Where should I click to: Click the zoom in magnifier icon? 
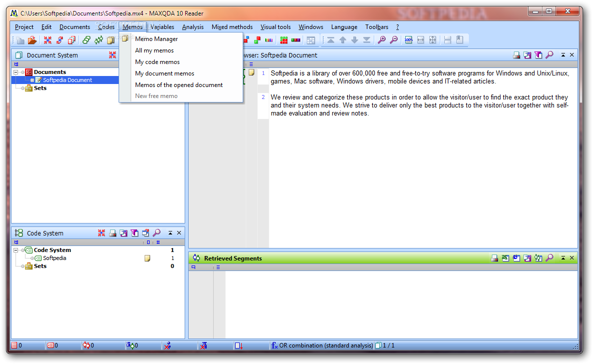click(x=382, y=40)
